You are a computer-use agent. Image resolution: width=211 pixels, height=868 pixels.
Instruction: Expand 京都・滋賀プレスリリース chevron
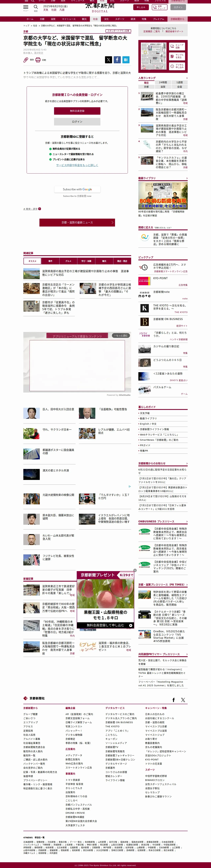click(x=187, y=585)
